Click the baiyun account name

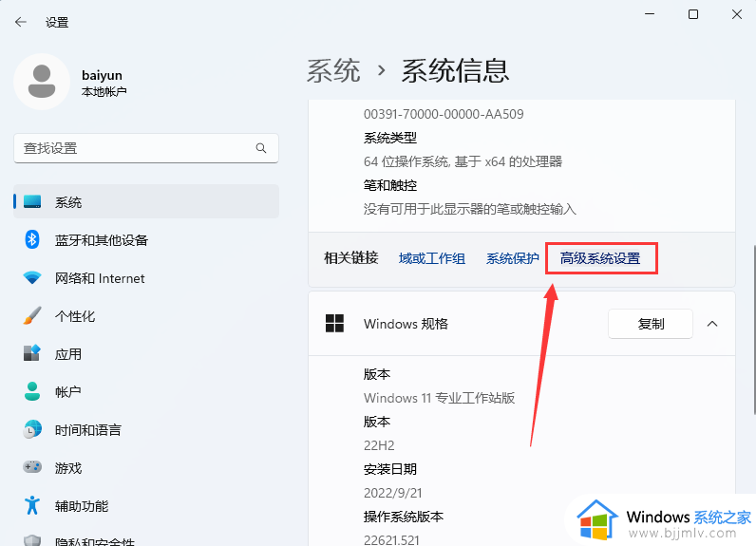102,75
